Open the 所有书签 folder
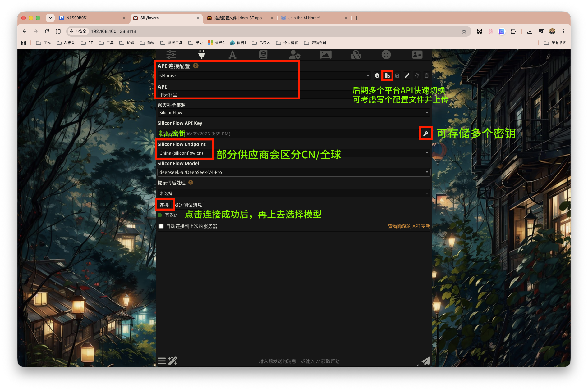The height and width of the screenshot is (390, 588). 555,43
